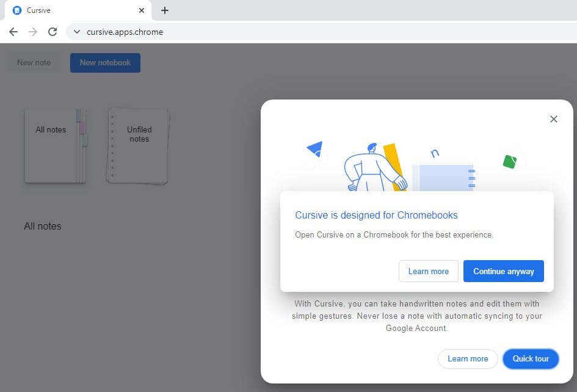Click Learn more in Chromebook warning

click(429, 271)
